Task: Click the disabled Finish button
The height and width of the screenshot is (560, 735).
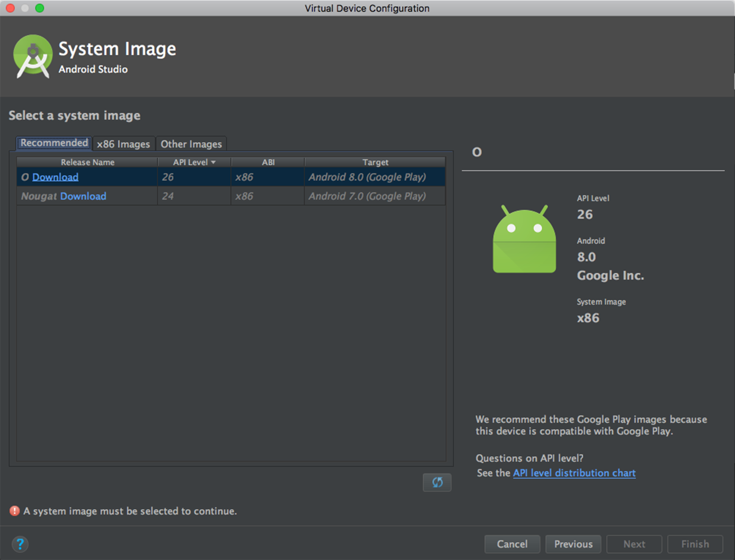Action: pyautogui.click(x=695, y=544)
